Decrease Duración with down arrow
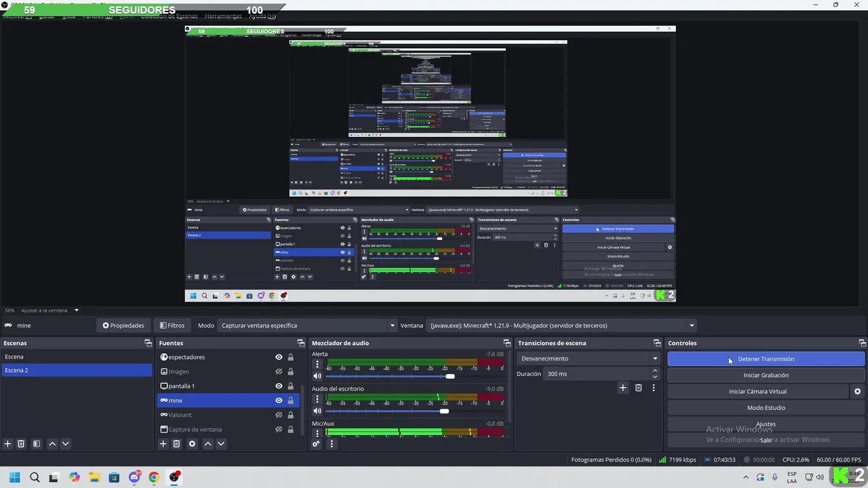 coord(655,377)
